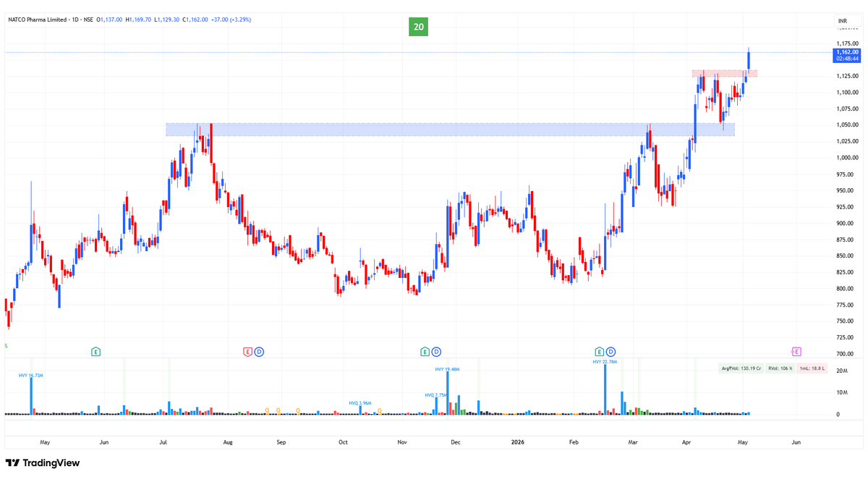Click the 1,000.00 price axis label

[x=847, y=158]
